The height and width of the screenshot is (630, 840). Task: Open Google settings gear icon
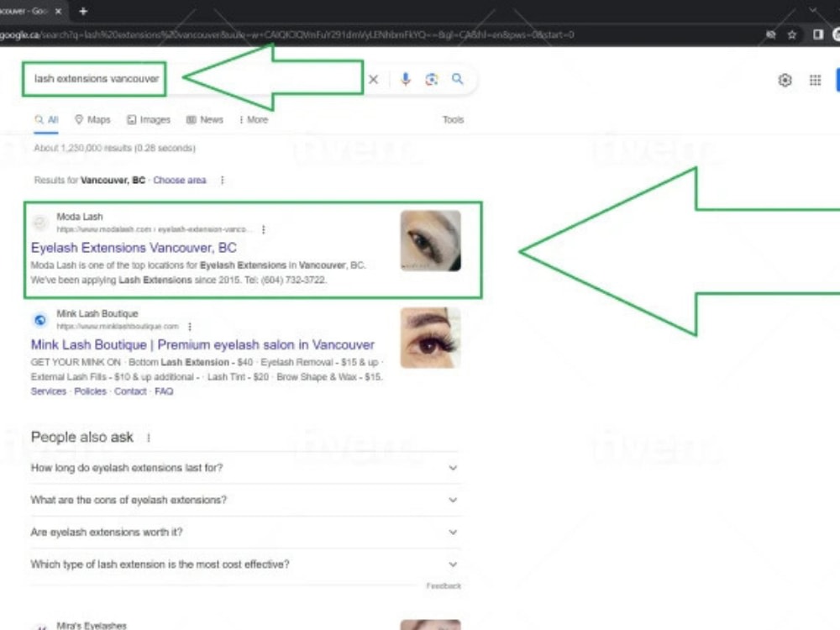pos(785,80)
